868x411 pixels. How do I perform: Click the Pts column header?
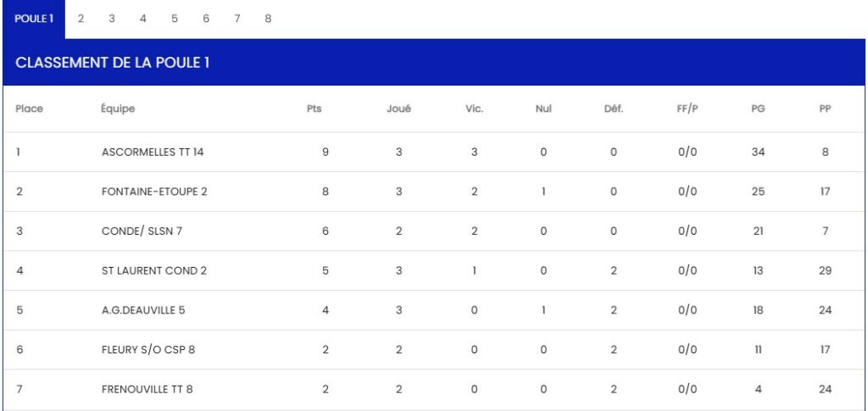tap(314, 108)
